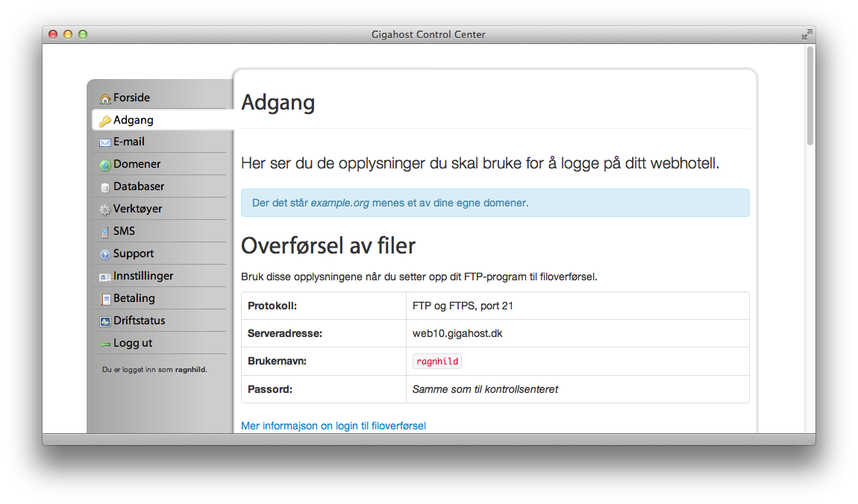Click the web10.gigahost.dk server address
Viewport: 858px width, 504px height.
tap(457, 333)
